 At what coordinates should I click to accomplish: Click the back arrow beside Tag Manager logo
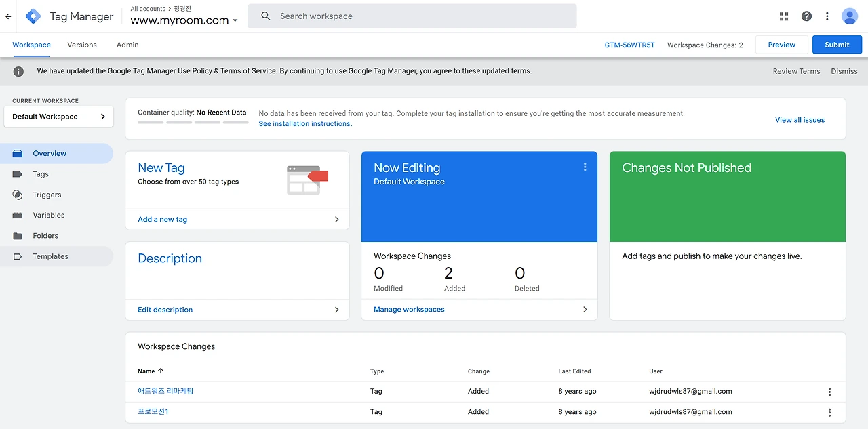pos(8,16)
